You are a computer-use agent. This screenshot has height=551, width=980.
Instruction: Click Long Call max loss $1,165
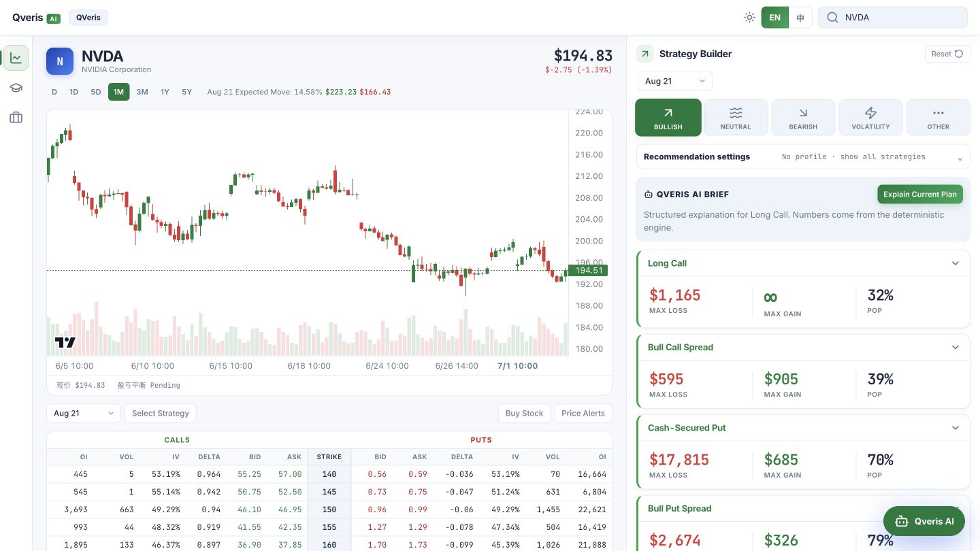[674, 295]
